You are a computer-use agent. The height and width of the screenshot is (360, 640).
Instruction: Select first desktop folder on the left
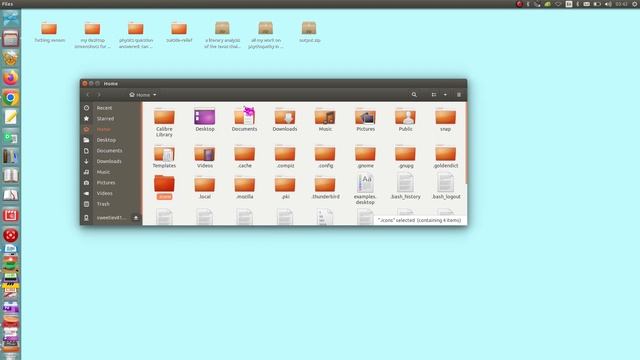pos(49,32)
